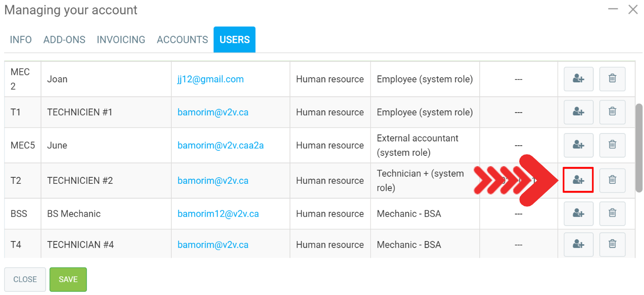Select the ACCOUNTS tab
The image size is (644, 295).
click(x=182, y=40)
